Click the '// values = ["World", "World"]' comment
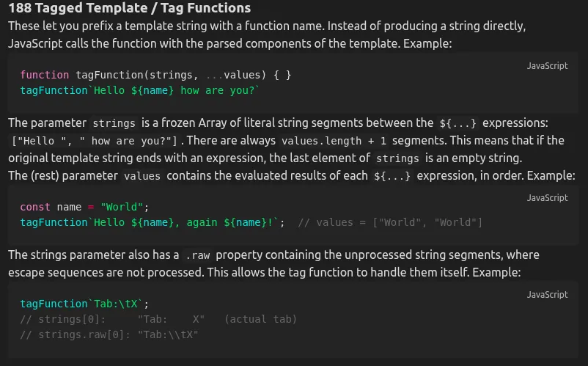This screenshot has width=588, height=366. pyautogui.click(x=389, y=222)
